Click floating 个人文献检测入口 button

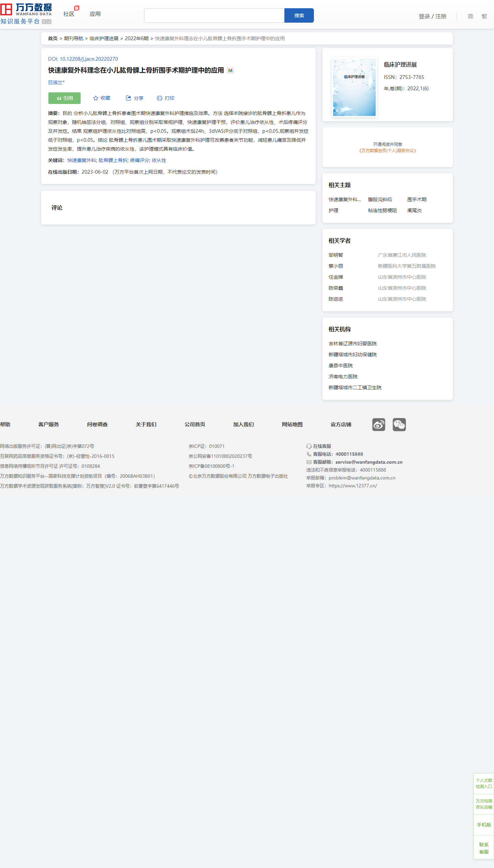click(x=484, y=783)
